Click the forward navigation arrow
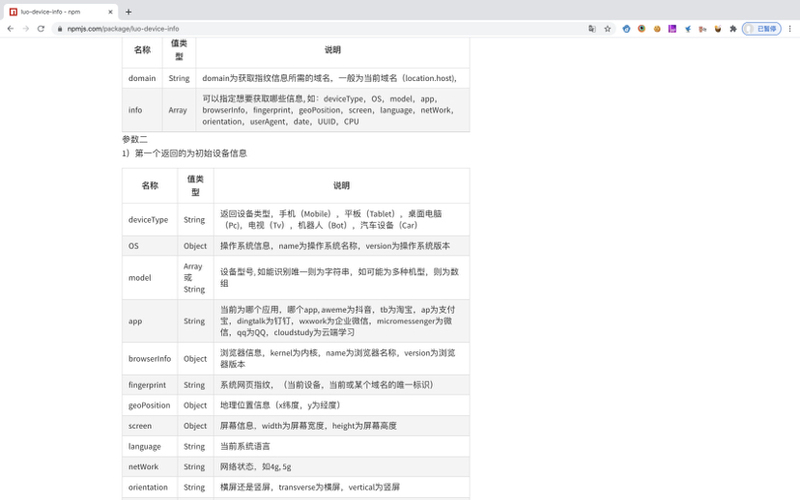Viewport: 800px width, 500px height. coord(25,29)
